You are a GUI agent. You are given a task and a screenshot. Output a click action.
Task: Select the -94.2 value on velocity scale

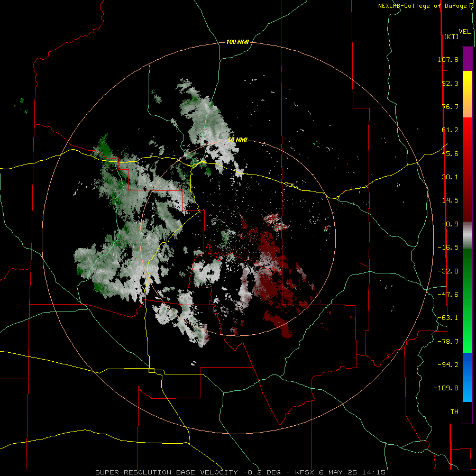coord(448,365)
